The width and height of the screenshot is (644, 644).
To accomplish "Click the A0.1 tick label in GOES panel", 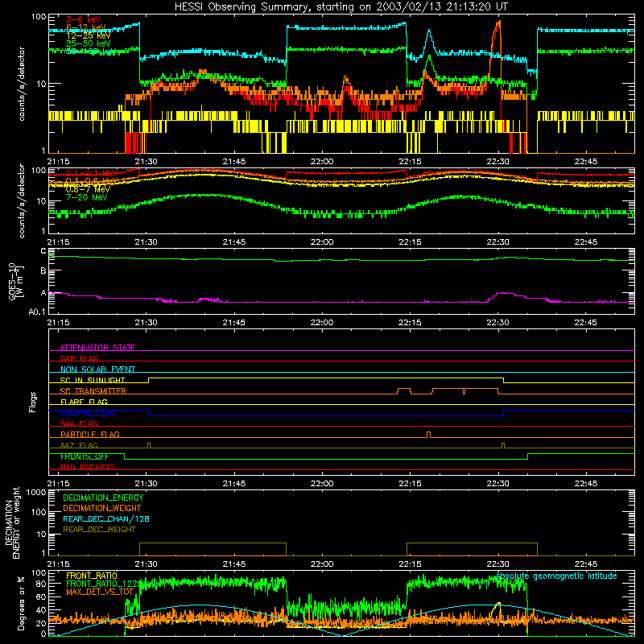I will pyautogui.click(x=37, y=312).
